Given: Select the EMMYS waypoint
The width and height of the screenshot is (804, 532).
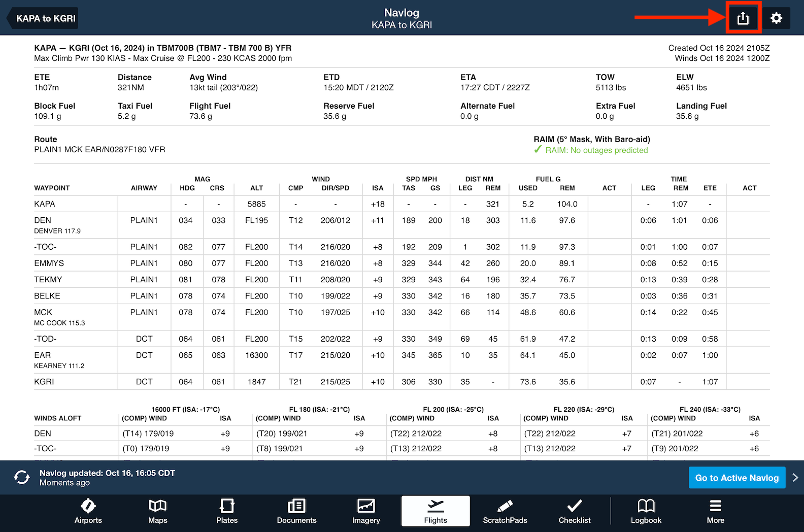Looking at the screenshot, I should coord(49,263).
